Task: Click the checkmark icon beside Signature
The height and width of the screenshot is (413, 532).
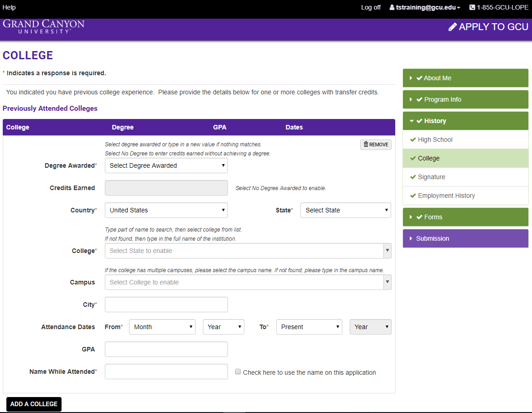Action: tap(413, 177)
